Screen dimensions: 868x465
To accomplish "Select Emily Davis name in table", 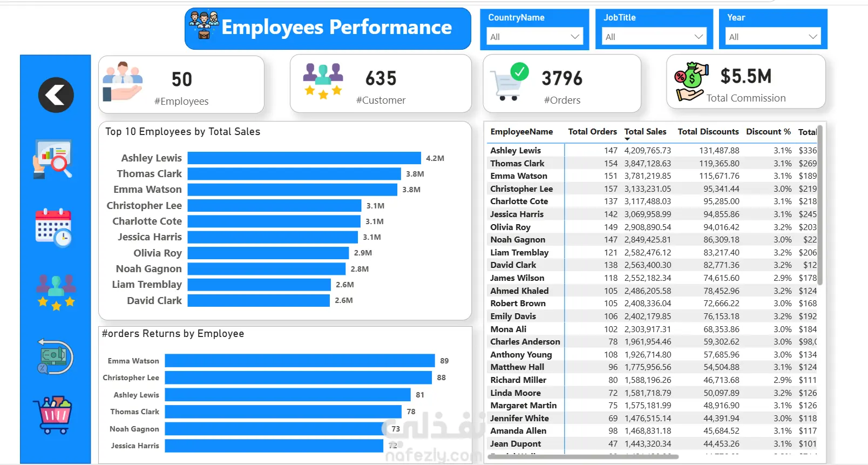I will click(x=513, y=316).
